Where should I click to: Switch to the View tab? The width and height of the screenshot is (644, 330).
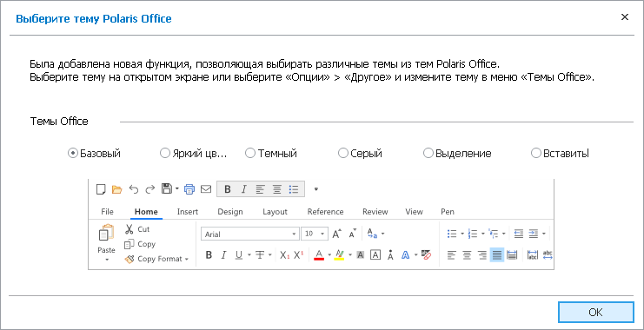(414, 212)
